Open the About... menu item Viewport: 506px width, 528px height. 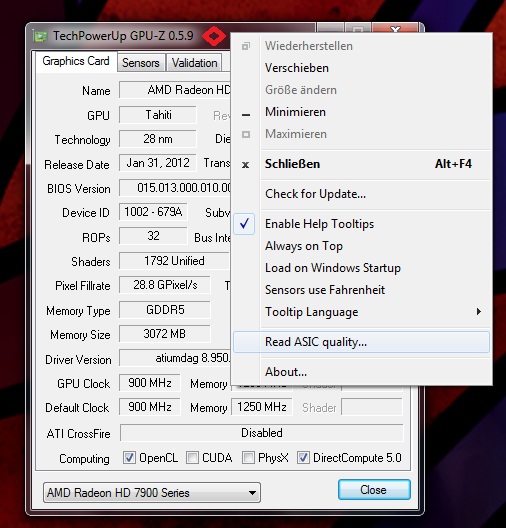(361, 372)
